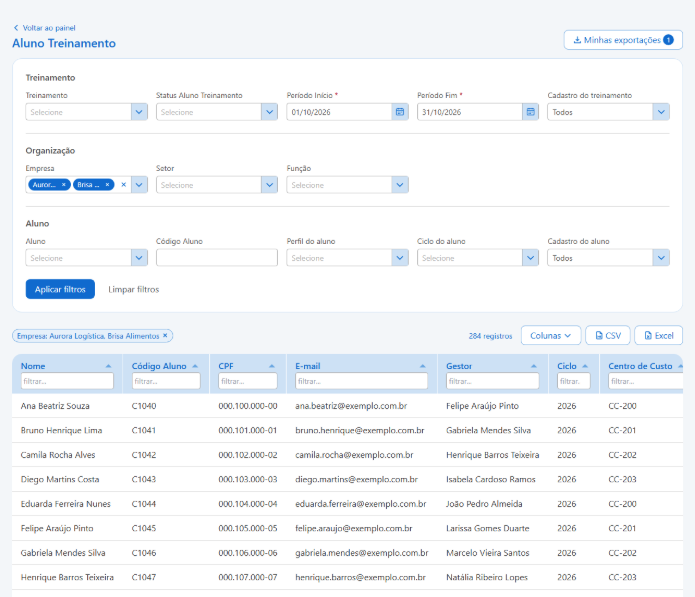Sort by Código Aluno arrow icon
The width and height of the screenshot is (695, 597).
pos(195,366)
